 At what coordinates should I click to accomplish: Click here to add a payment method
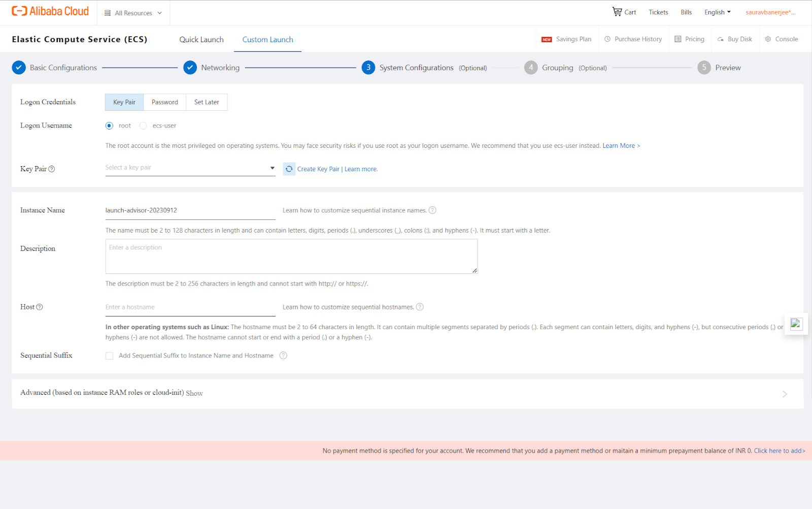[779, 451]
